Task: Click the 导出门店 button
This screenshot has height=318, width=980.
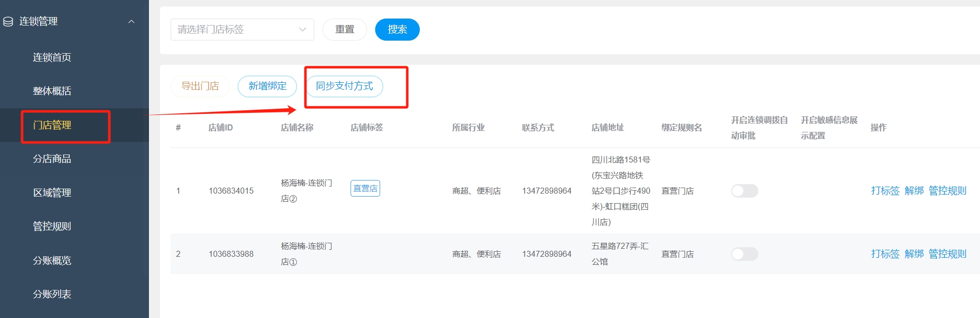Action: pyautogui.click(x=200, y=86)
